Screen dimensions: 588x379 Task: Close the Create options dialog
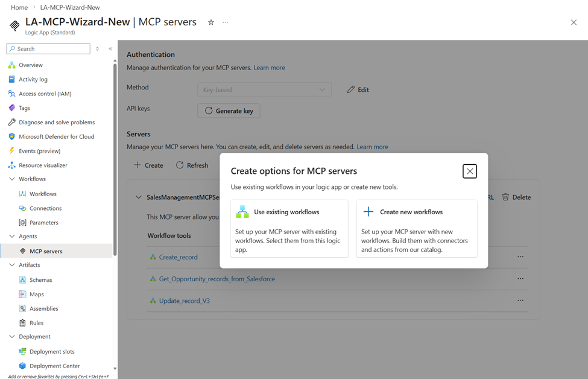point(470,171)
